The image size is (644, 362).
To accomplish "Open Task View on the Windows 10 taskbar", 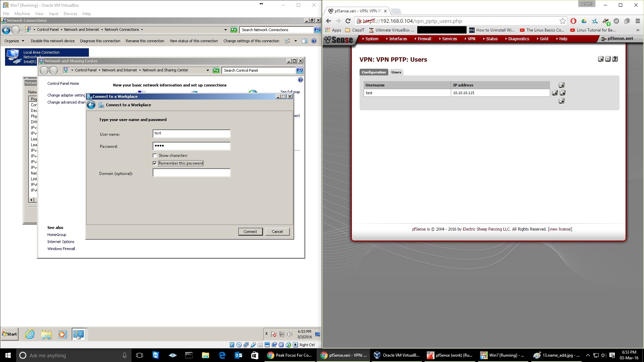I will point(140,355).
